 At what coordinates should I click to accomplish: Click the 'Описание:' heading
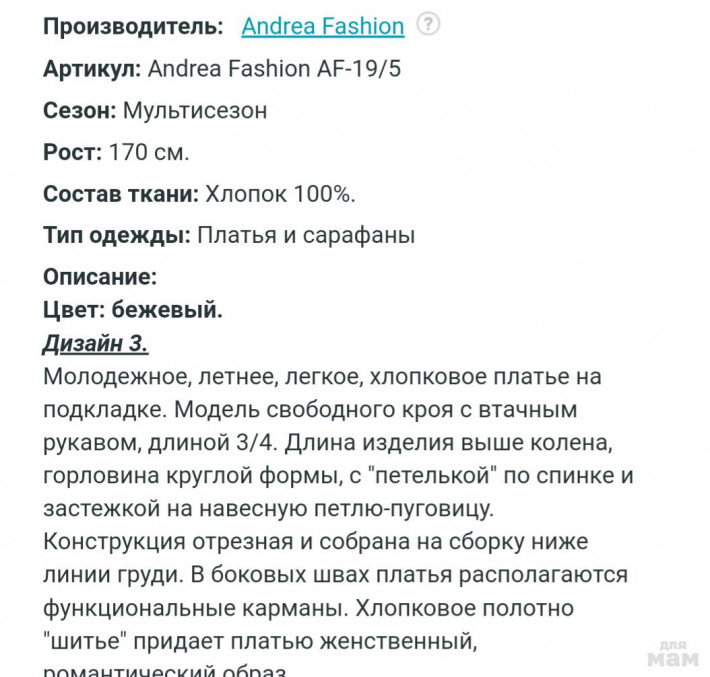pyautogui.click(x=100, y=276)
